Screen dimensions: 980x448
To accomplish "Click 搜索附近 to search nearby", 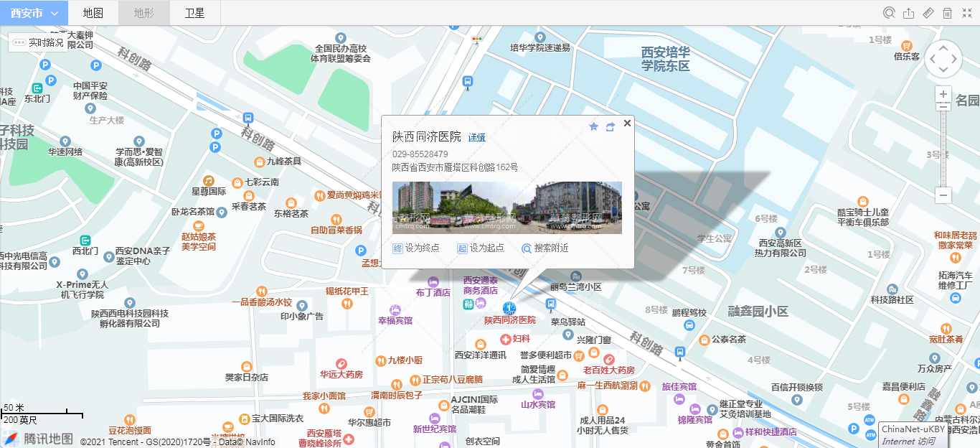I will [x=545, y=248].
